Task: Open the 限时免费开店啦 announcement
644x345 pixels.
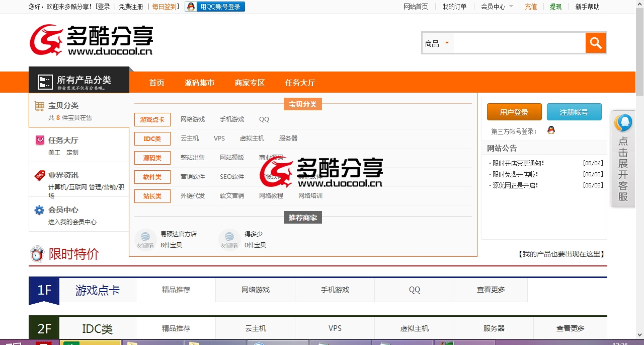Action: pos(515,174)
